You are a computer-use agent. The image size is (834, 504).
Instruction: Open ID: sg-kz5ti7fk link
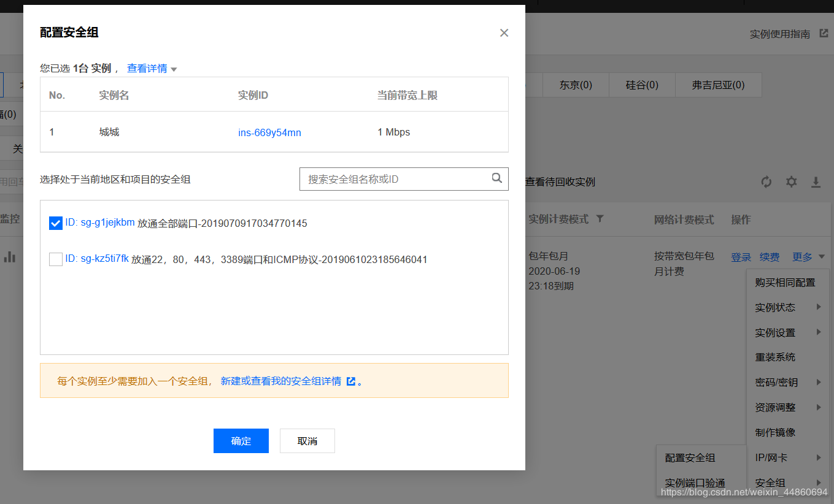pyautogui.click(x=97, y=259)
